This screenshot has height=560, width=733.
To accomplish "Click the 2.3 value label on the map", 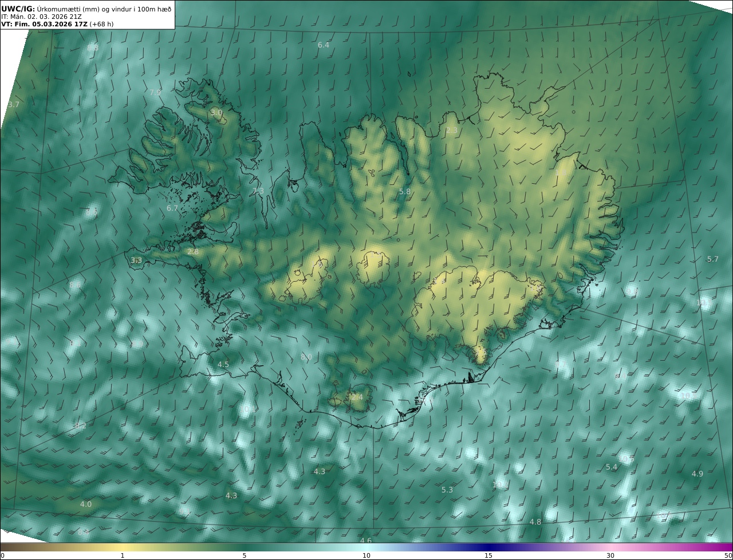I will tap(452, 131).
